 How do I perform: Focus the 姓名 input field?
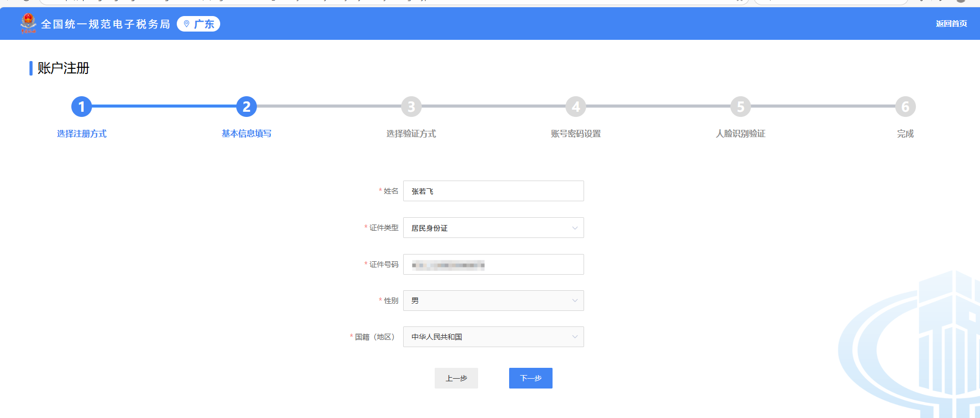tap(493, 191)
